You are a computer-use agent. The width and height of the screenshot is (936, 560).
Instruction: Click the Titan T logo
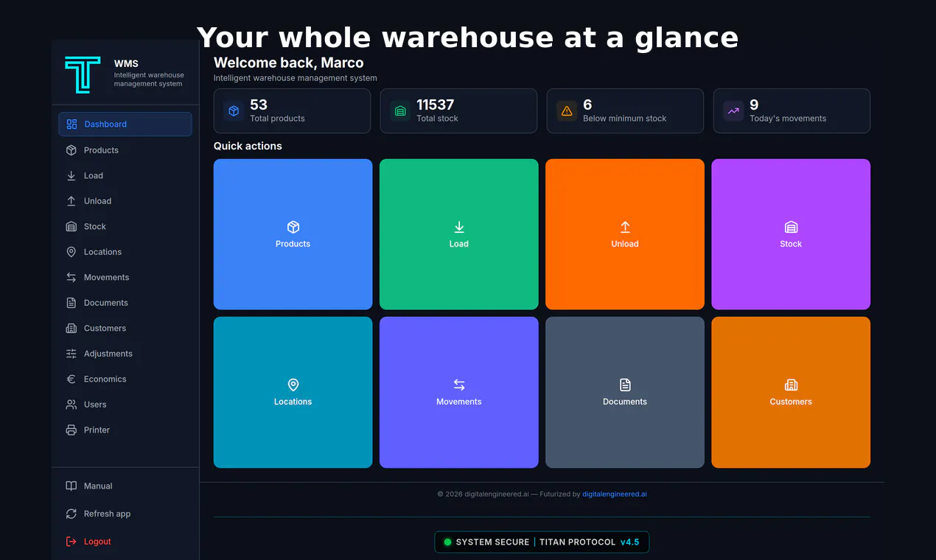click(83, 74)
